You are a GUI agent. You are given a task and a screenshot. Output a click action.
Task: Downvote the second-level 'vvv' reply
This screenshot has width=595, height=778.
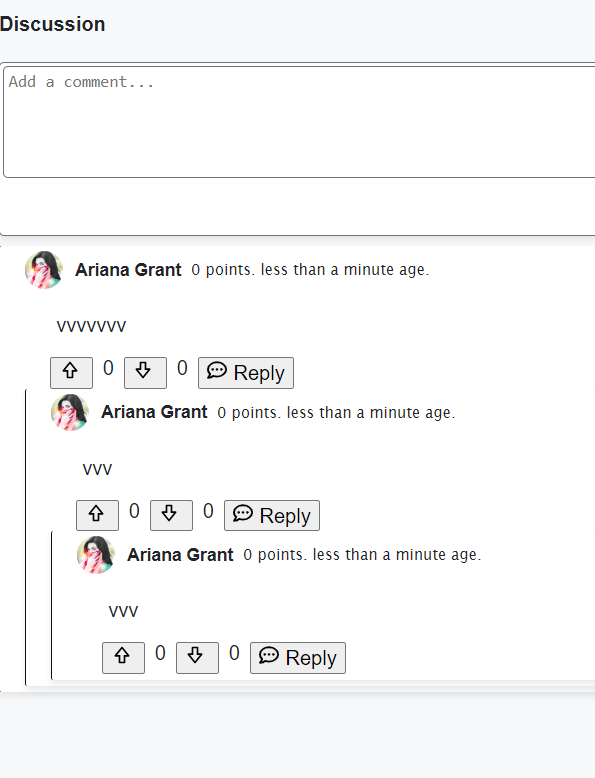coord(171,515)
